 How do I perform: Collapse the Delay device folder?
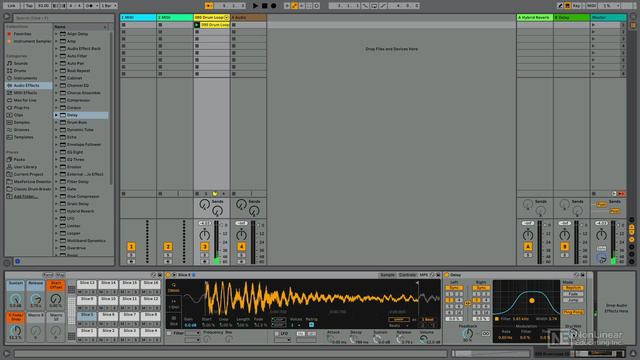click(x=56, y=115)
